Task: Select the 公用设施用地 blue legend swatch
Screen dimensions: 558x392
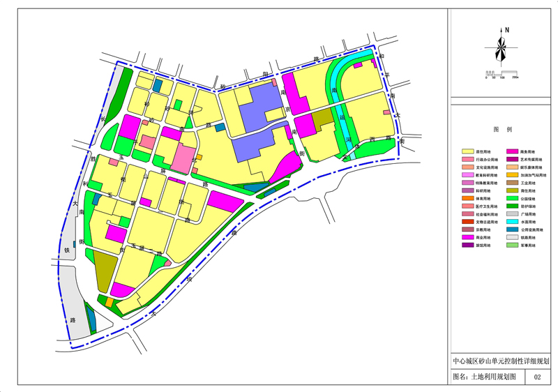Action: pyautogui.click(x=512, y=229)
